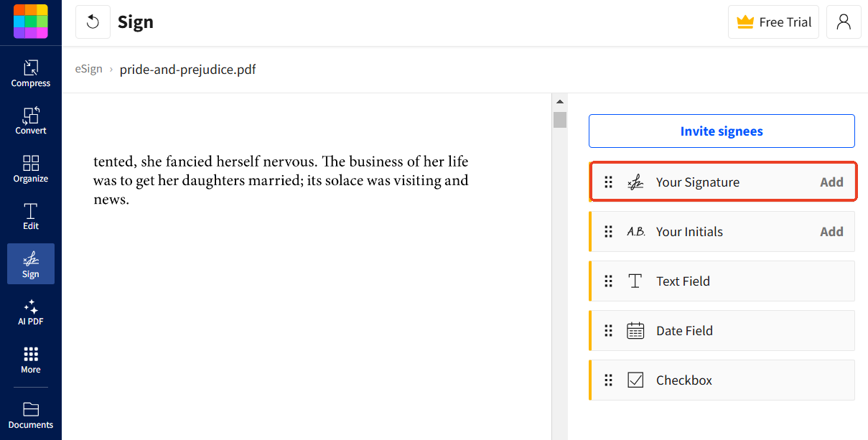The height and width of the screenshot is (440, 868).
Task: Click the eSign breadcrumb link
Action: [88, 69]
